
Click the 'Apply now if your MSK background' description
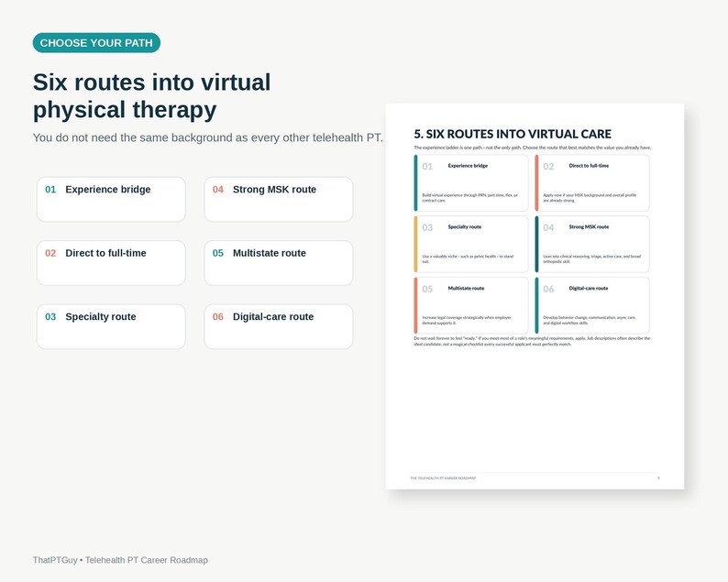pyautogui.click(x=590, y=198)
